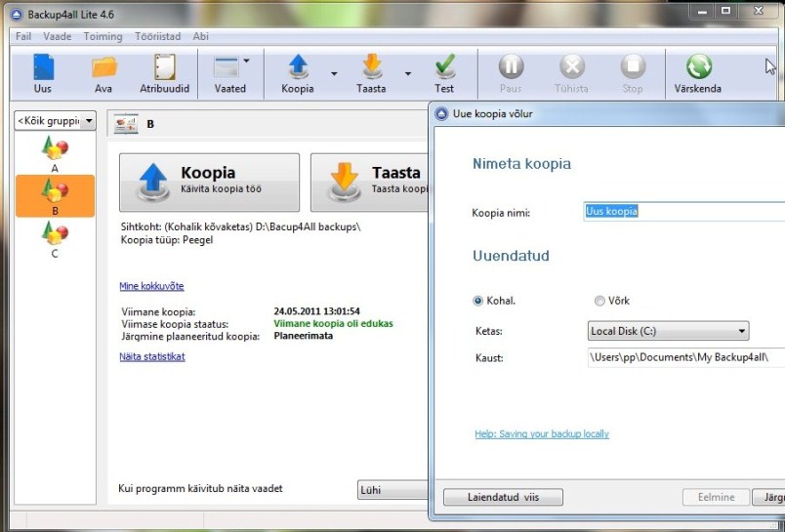Select backup job A in the list
785x532 pixels.
point(55,154)
